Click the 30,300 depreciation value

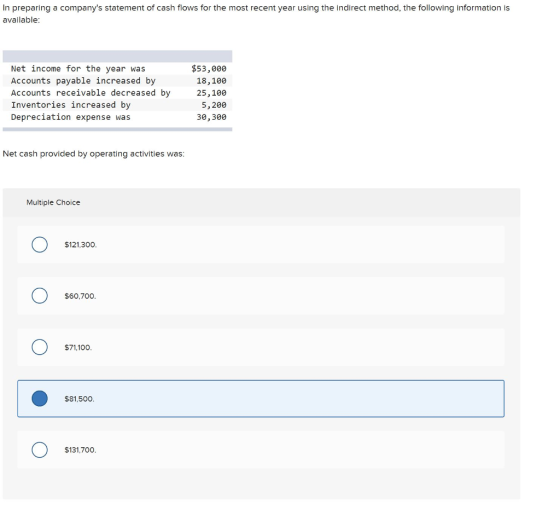211,117
